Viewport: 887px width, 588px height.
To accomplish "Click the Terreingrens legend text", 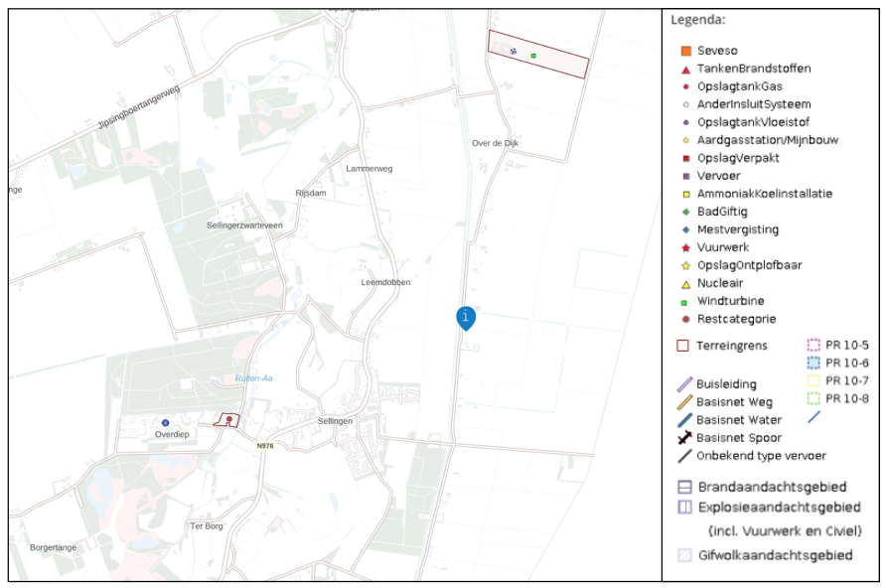I will click(x=732, y=346).
